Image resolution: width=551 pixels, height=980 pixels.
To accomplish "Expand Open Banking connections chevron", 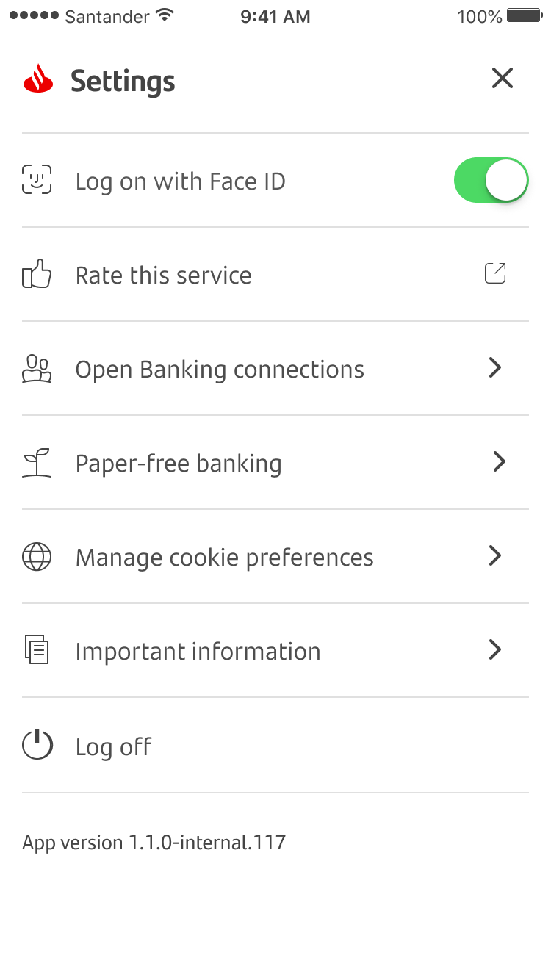I will [x=495, y=368].
